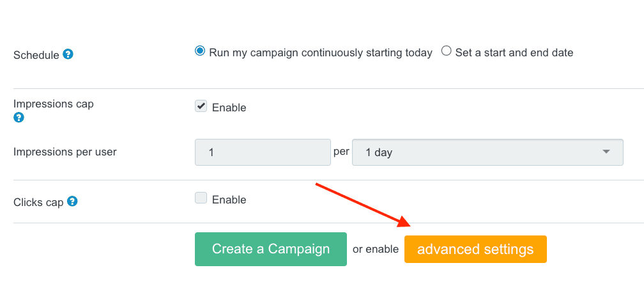
Task: Tick the Clicks cap Enable checkbox
Action: coord(201,198)
